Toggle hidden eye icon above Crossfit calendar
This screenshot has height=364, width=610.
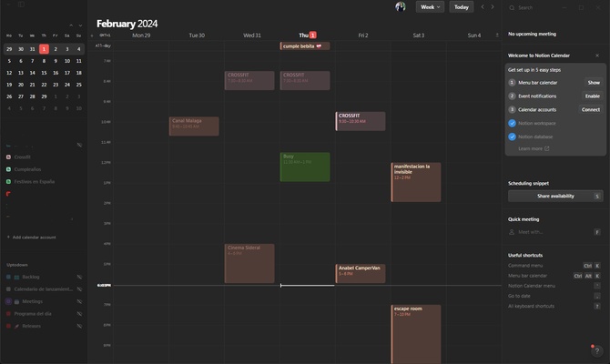tap(79, 145)
